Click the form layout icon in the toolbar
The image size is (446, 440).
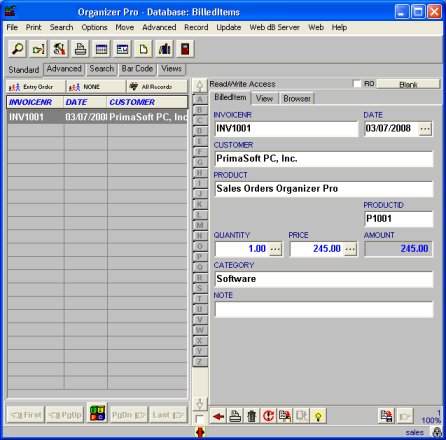122,49
